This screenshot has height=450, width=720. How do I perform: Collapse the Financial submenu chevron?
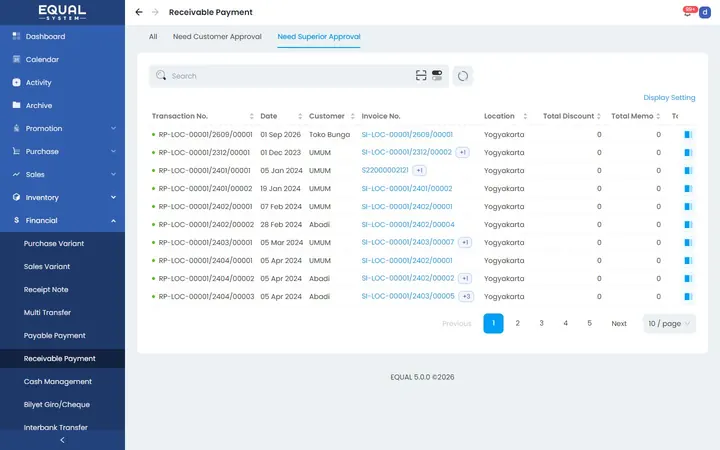(113, 220)
